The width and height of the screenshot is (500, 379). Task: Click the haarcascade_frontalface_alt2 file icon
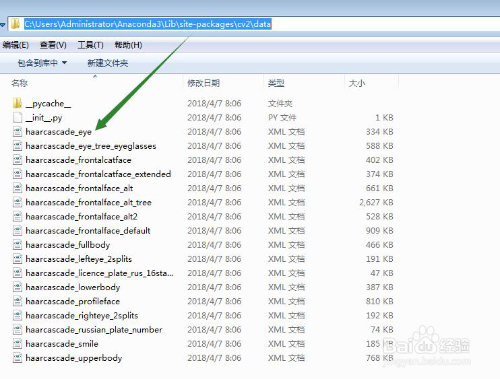click(x=17, y=216)
